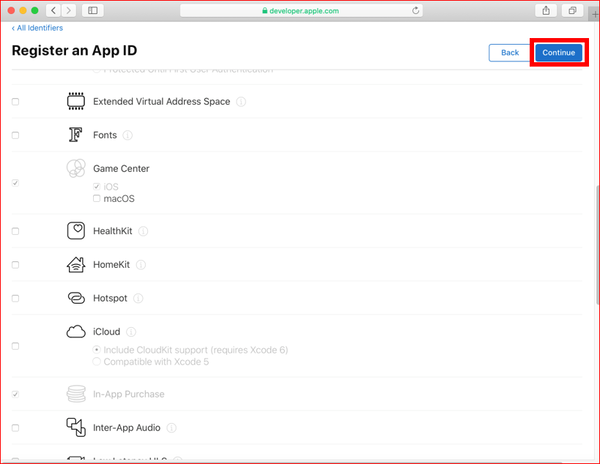Check Game Center macOS sub-option
600x464 pixels.
96,198
